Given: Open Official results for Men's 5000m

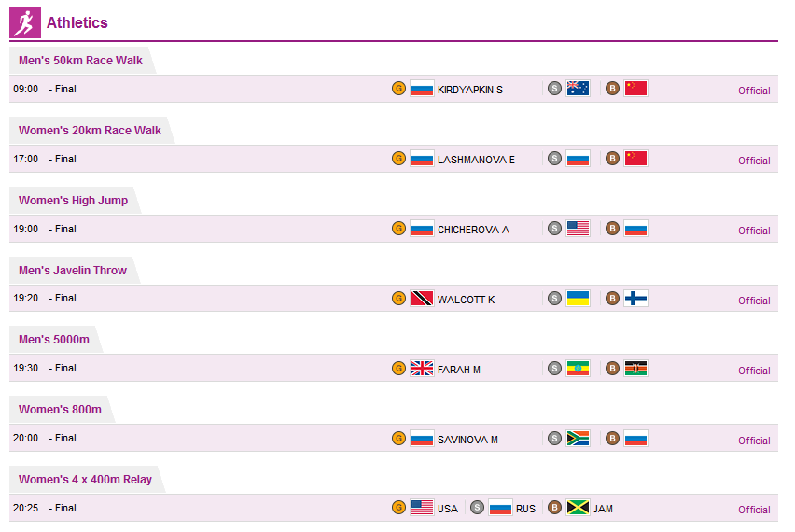Looking at the screenshot, I should click(754, 371).
